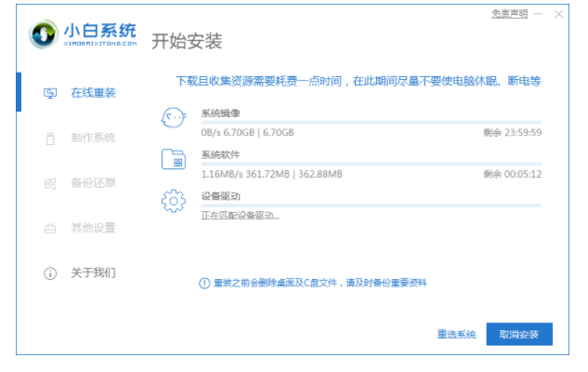
Task: Click the 备份还原 grid icon
Action: click(x=50, y=183)
